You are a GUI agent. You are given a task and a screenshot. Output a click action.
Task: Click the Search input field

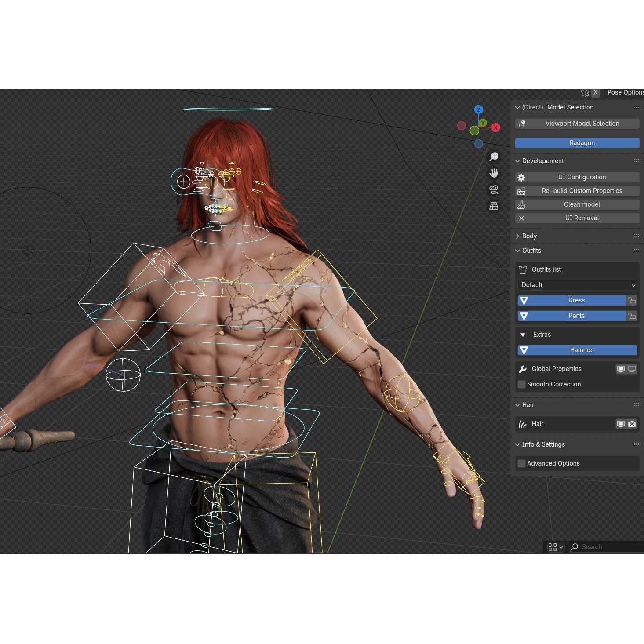(x=606, y=547)
